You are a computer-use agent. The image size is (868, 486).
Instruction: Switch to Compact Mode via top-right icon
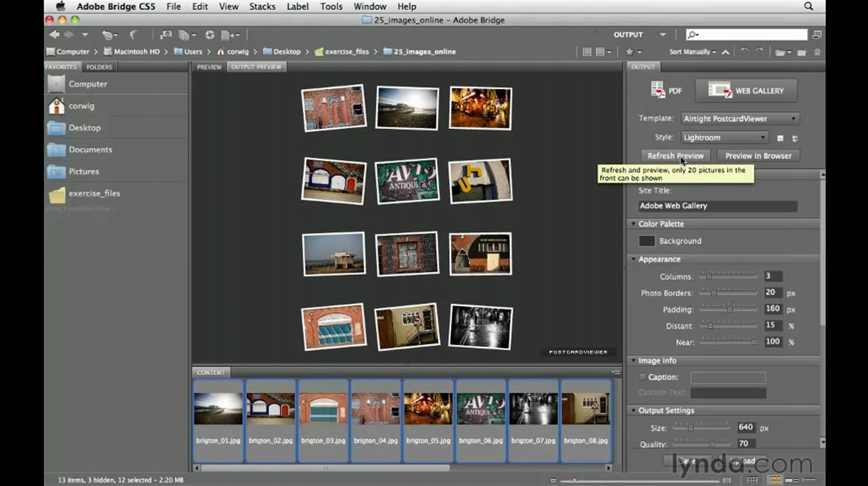click(816, 35)
